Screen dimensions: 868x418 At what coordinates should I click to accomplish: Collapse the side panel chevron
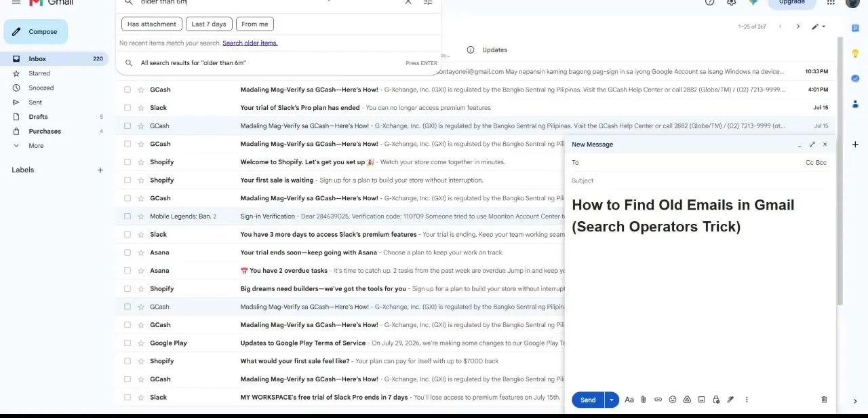coord(855,401)
